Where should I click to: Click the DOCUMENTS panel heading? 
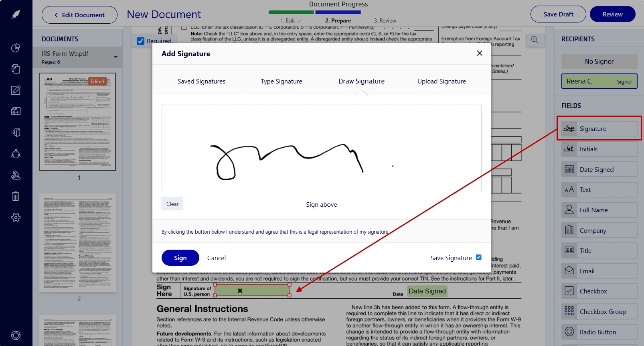point(60,39)
